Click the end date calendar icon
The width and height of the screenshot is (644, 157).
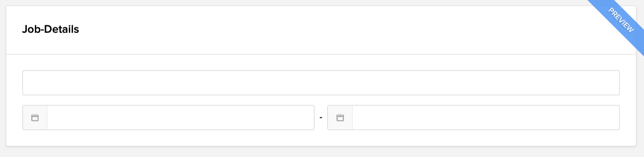click(x=340, y=118)
